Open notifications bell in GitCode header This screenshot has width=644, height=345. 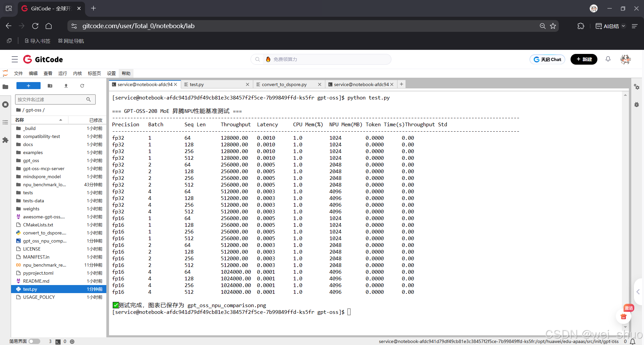(608, 59)
